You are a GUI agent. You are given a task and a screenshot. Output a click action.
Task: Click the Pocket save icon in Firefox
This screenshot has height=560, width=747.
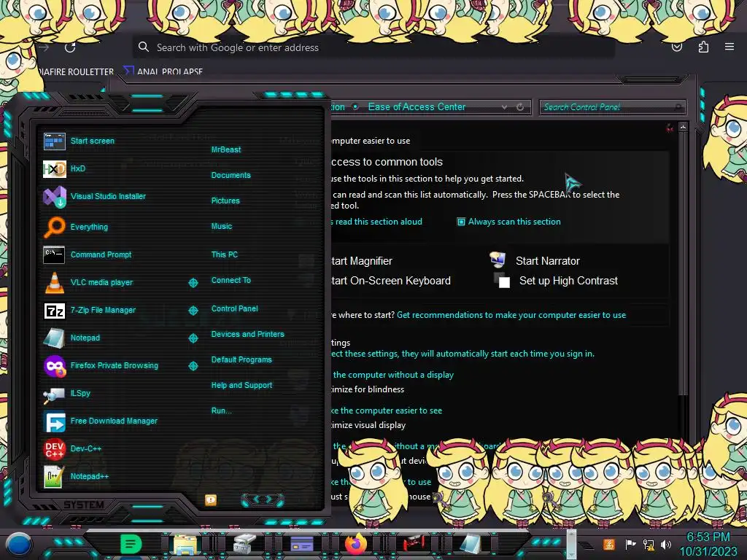tap(677, 47)
